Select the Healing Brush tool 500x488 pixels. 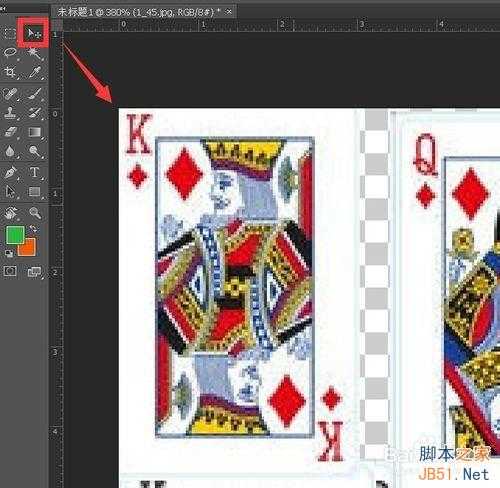(x=10, y=94)
